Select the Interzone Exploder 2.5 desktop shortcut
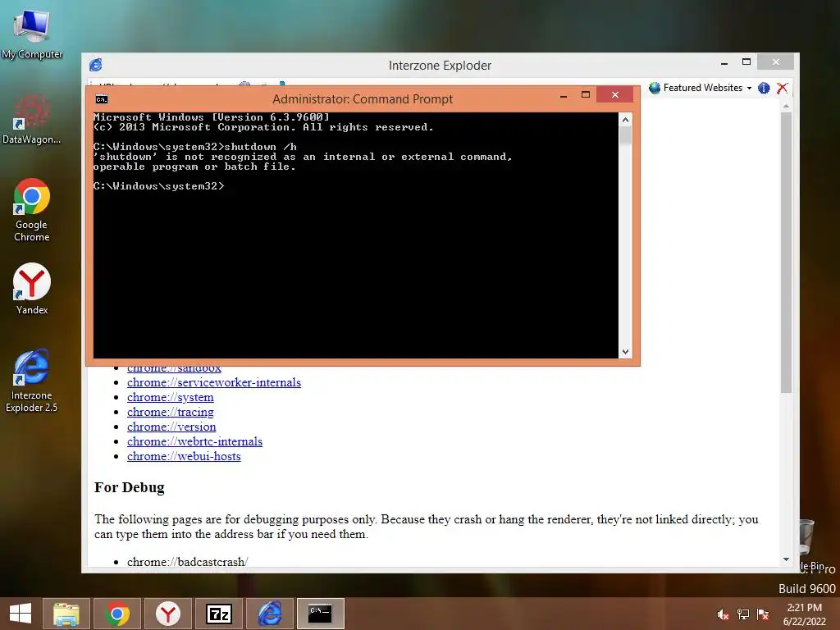This screenshot has height=630, width=840. (32, 381)
